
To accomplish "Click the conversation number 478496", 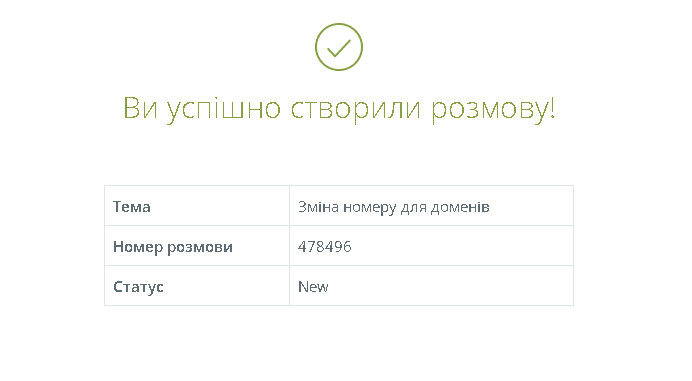I will pyautogui.click(x=324, y=246).
